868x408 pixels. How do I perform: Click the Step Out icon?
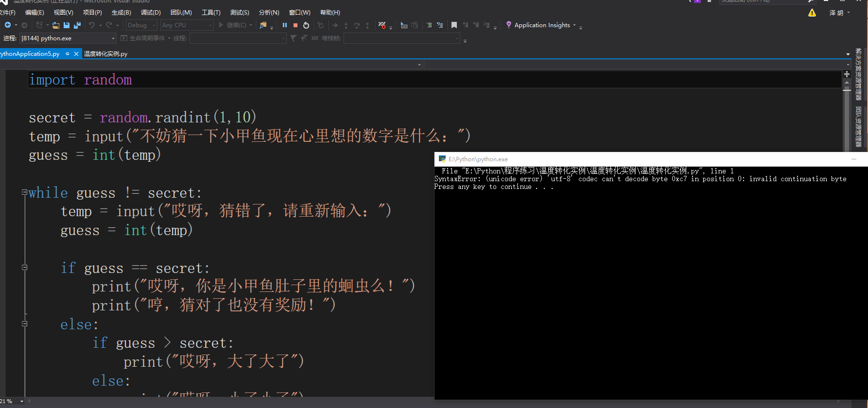point(367,25)
